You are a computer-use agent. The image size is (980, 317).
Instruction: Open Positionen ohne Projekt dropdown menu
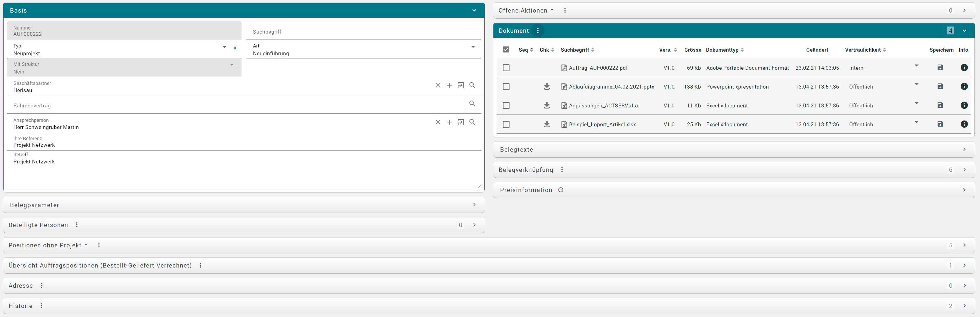pyautogui.click(x=86, y=245)
